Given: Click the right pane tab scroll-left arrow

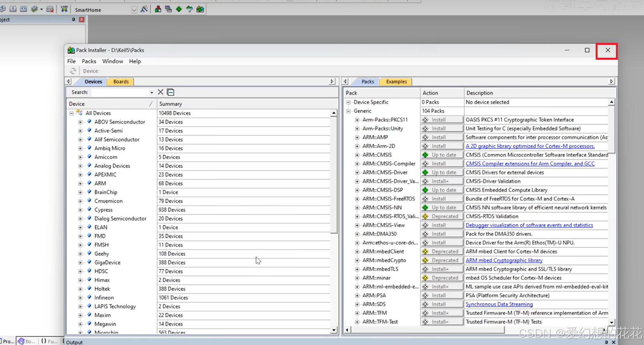Looking at the screenshot, I should click(x=345, y=82).
